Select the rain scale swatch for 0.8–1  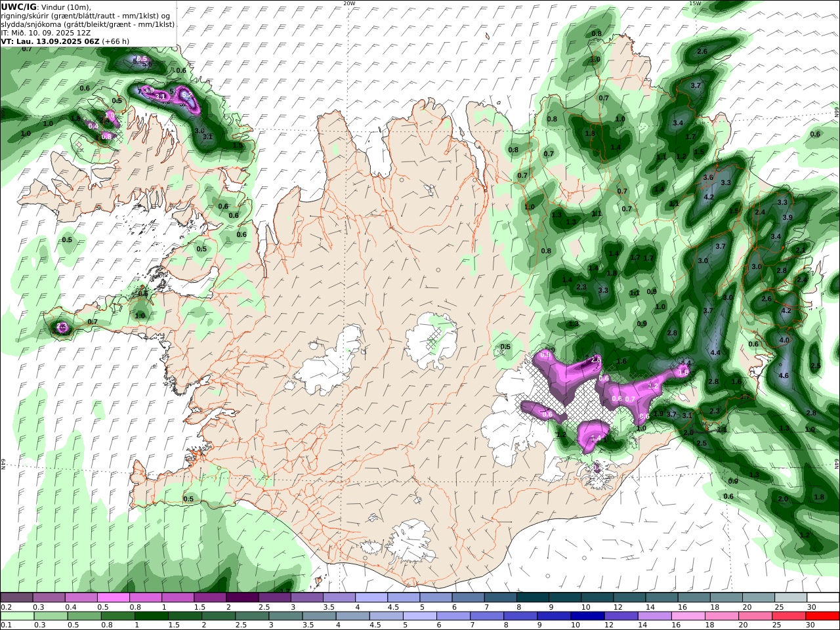tap(117, 616)
